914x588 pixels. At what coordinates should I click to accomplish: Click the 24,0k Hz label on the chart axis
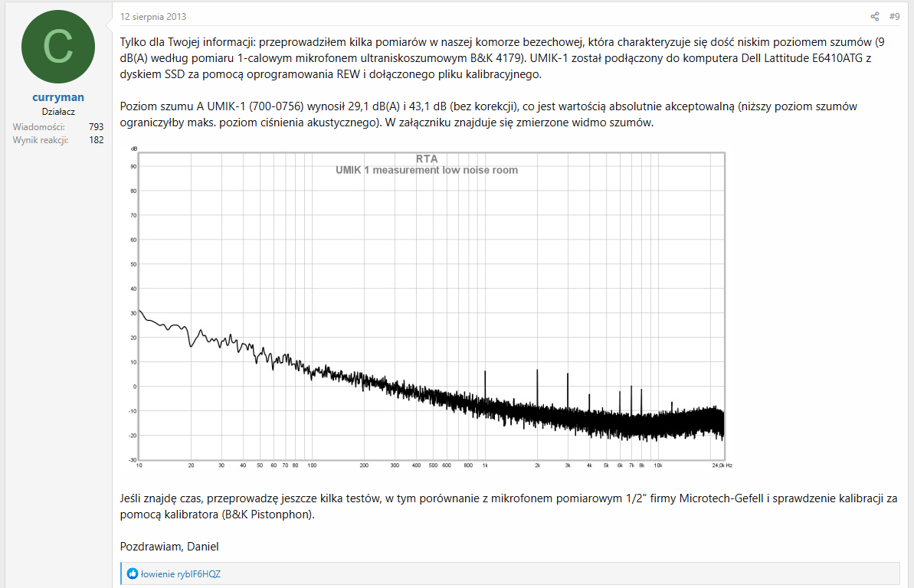[721, 465]
